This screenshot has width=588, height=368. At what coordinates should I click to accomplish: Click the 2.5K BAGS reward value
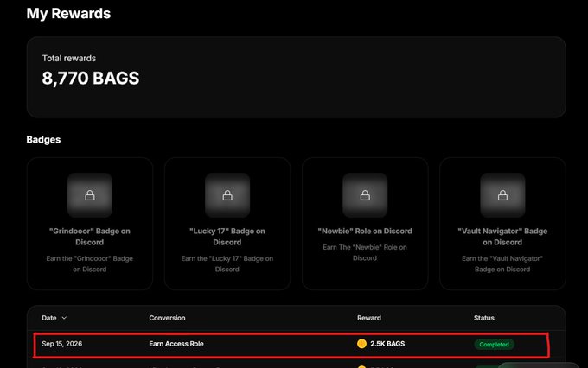(387, 344)
